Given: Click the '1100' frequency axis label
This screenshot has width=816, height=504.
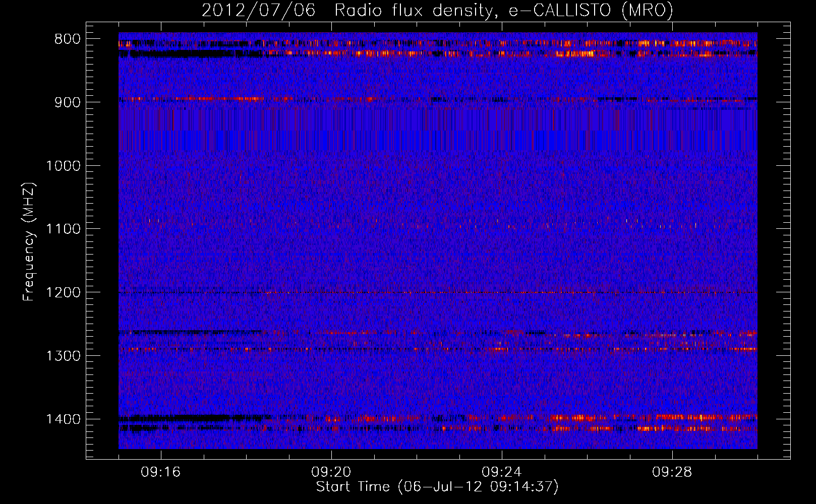Looking at the screenshot, I should tap(63, 229).
